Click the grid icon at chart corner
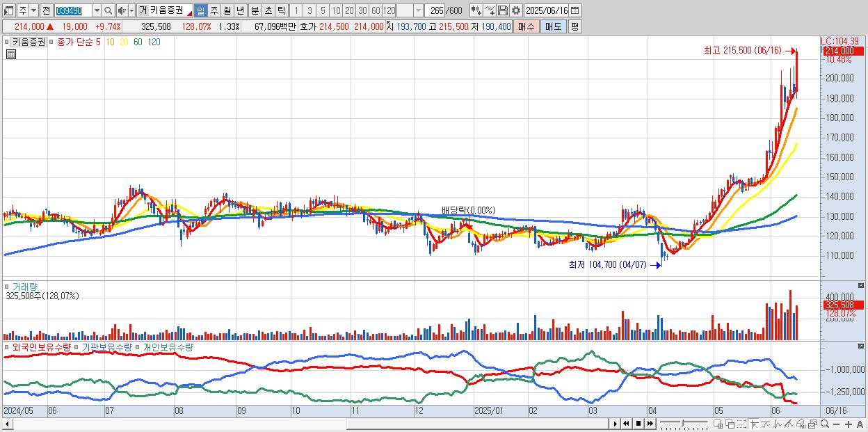Image resolution: width=868 pixels, height=432 pixels. click(10, 54)
